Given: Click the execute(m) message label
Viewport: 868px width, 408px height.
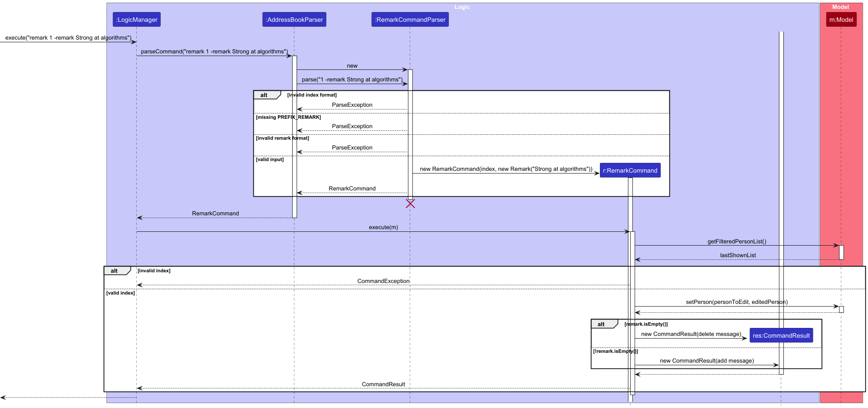Looking at the screenshot, I should (x=383, y=227).
